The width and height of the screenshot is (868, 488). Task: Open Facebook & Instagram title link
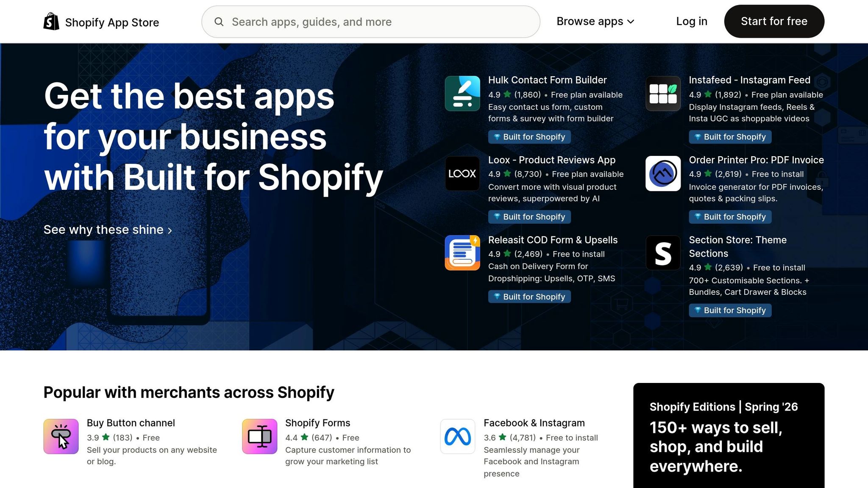534,423
